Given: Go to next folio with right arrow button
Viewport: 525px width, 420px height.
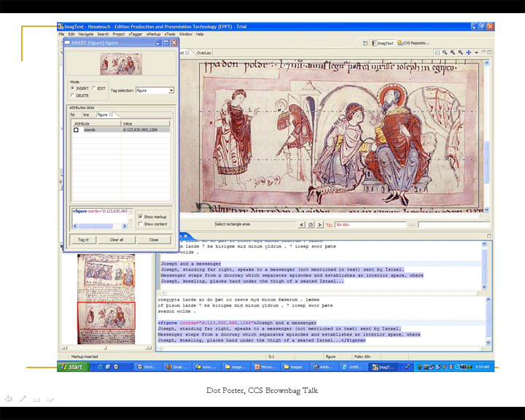Looking at the screenshot, I should pyautogui.click(x=320, y=225).
